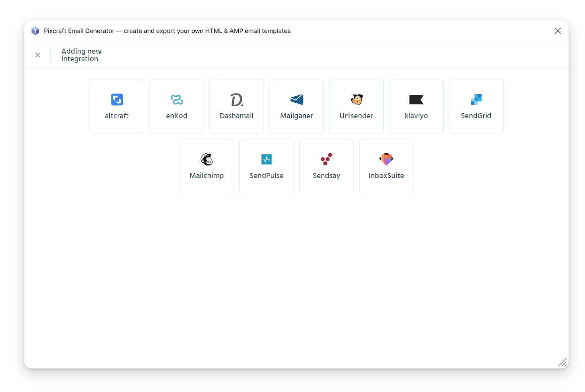Choose the enKod integration logo
Screen dimensions: 585x392
177,99
